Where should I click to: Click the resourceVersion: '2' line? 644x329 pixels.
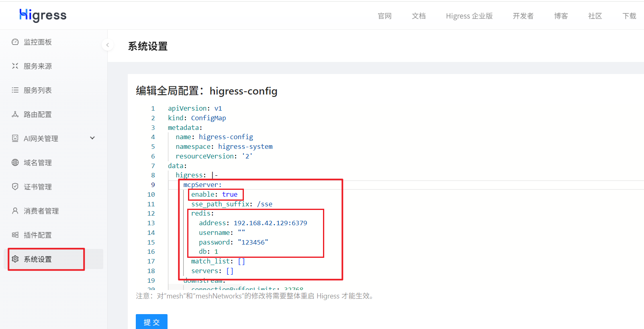point(214,156)
